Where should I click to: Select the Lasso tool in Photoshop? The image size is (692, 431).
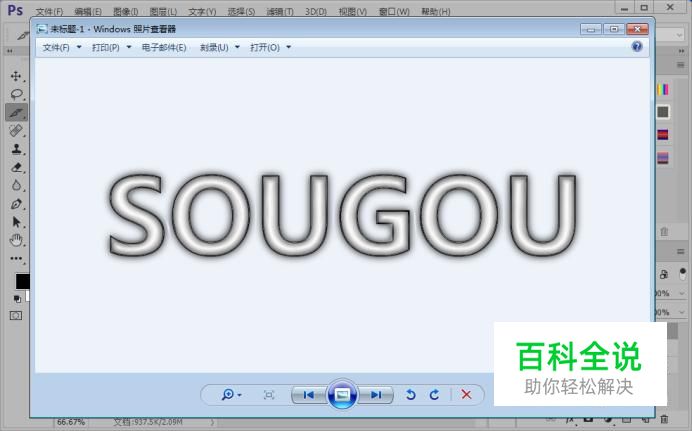pyautogui.click(x=16, y=94)
